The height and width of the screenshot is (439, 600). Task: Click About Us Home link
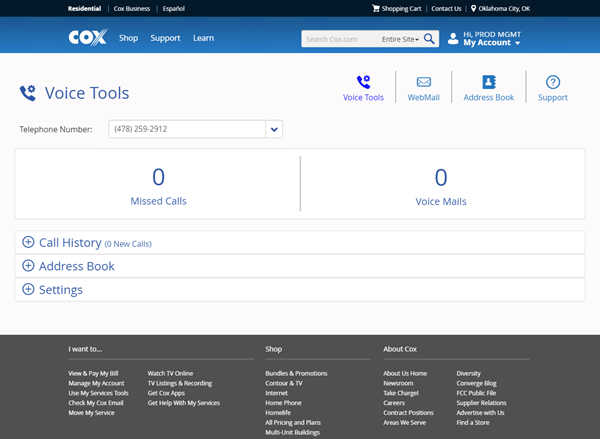pyautogui.click(x=405, y=373)
